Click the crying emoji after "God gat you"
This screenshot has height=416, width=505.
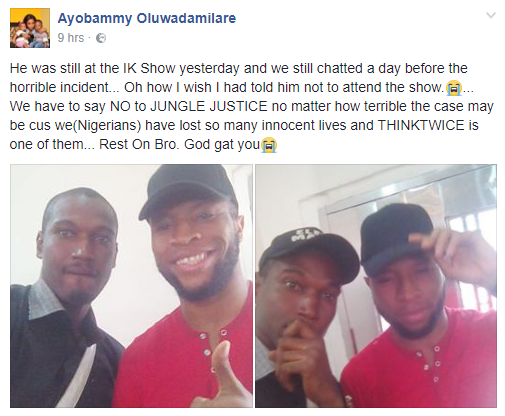coord(269,145)
